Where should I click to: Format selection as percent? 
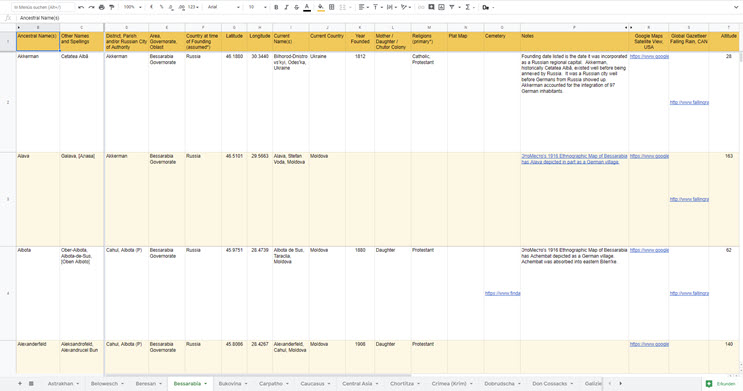[161, 7]
